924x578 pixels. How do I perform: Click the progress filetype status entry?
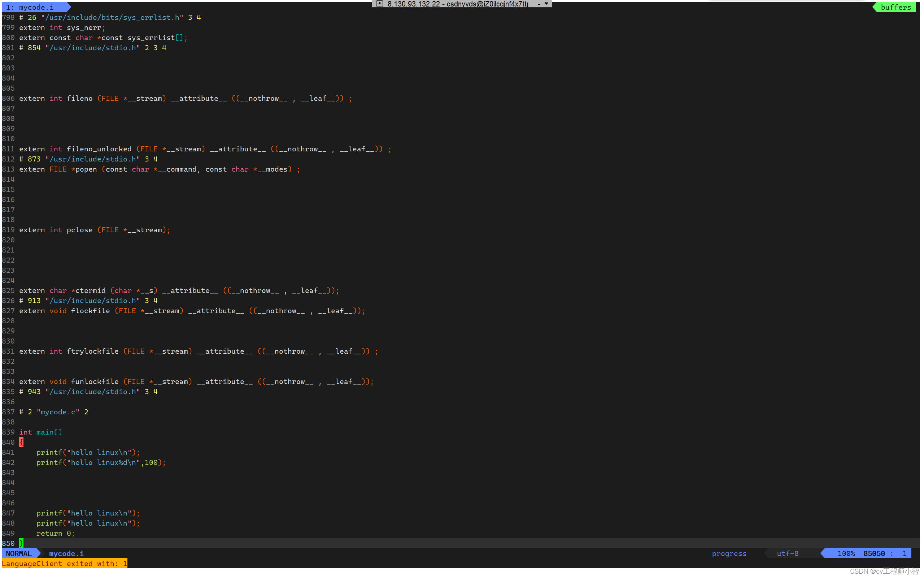click(x=729, y=553)
